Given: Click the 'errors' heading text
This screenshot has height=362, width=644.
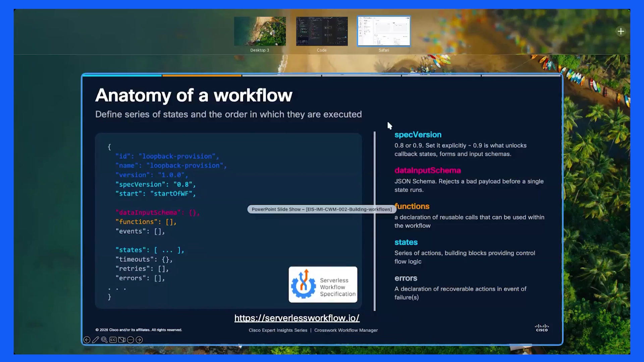Looking at the screenshot, I should 406,278.
